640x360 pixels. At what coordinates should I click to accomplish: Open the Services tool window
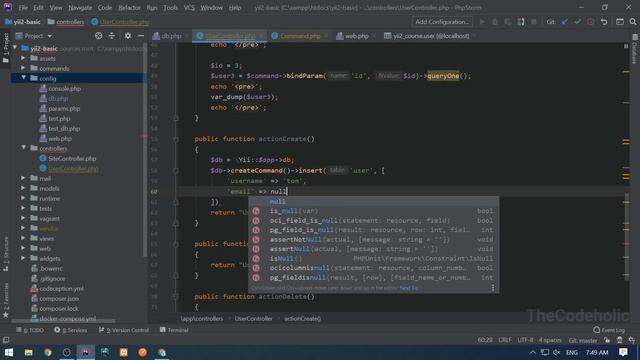[x=71, y=330]
